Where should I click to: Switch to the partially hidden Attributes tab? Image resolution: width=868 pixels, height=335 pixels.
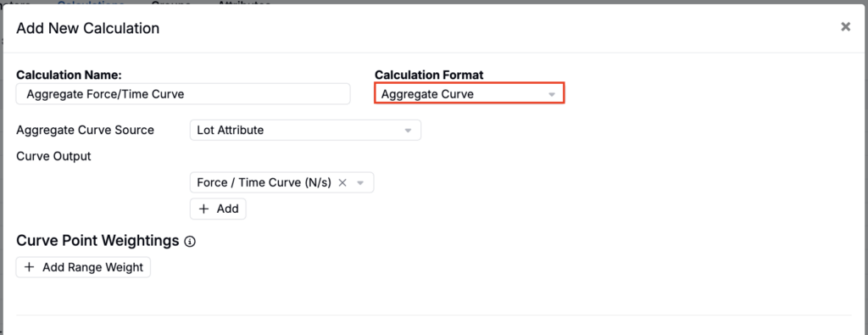pyautogui.click(x=243, y=3)
